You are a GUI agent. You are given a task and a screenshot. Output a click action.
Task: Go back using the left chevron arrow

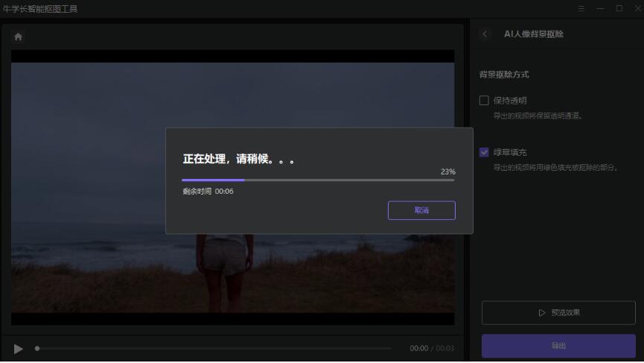485,34
